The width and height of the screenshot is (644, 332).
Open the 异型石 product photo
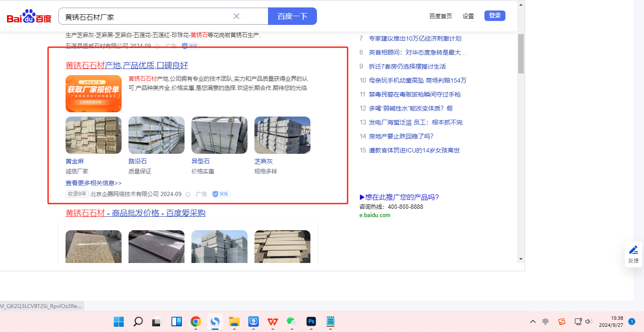(219, 135)
